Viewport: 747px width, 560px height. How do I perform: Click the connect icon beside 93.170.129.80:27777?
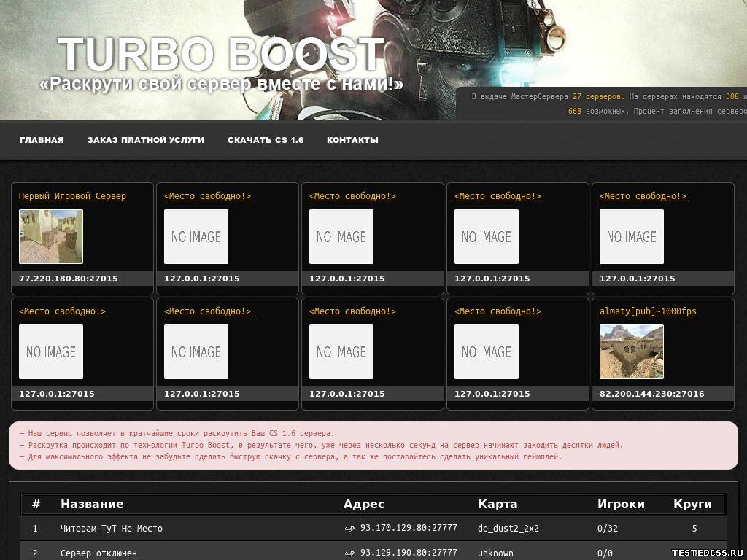click(349, 529)
